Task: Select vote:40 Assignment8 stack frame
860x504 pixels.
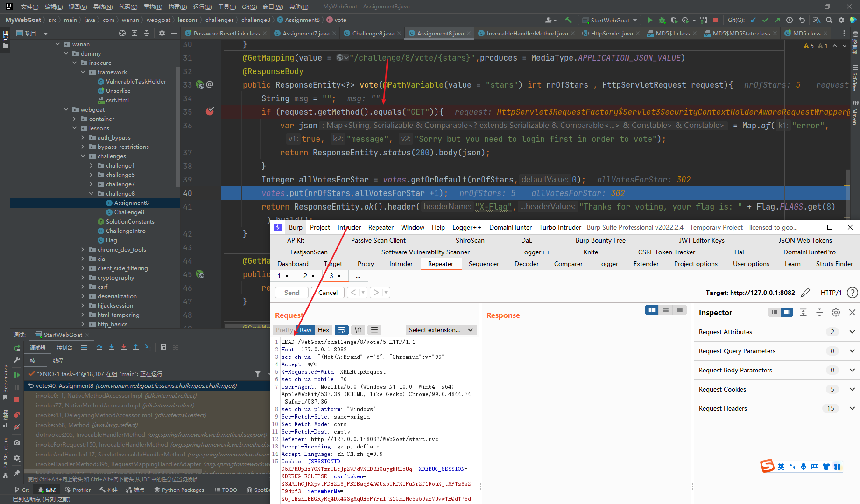Action: point(147,386)
